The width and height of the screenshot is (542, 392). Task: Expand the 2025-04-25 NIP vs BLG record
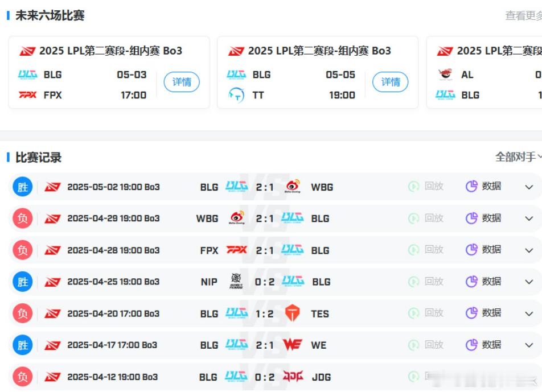529,282
